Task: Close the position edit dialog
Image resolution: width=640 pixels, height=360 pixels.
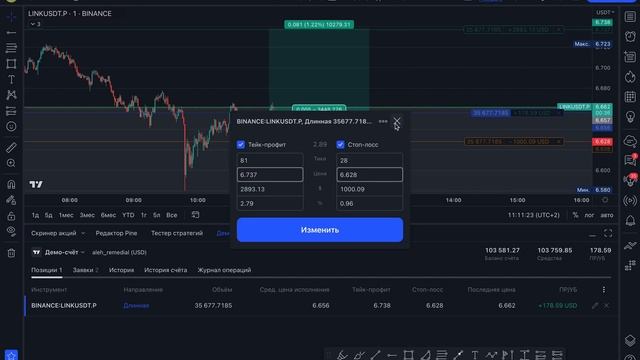Action: click(396, 121)
